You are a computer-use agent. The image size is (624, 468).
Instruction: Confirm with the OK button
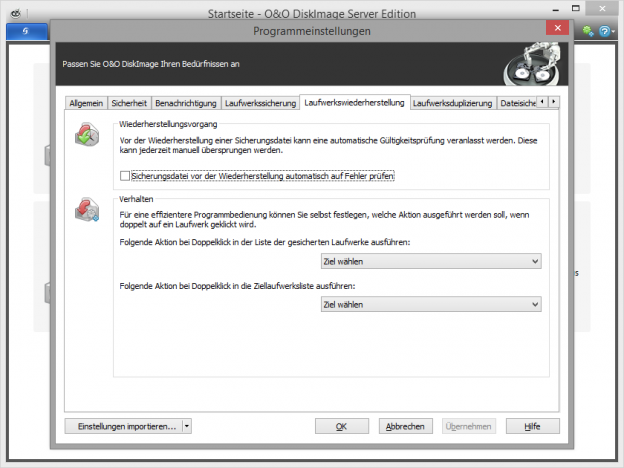[342, 426]
